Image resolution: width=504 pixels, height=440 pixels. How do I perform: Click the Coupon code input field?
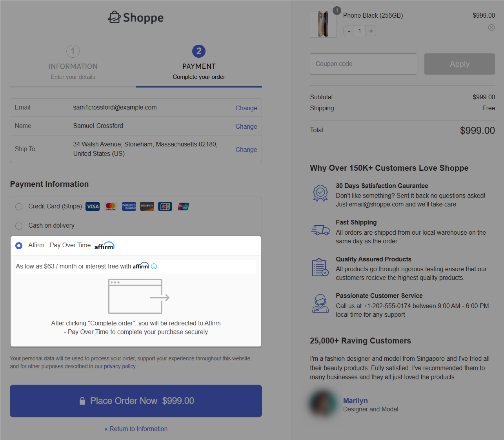click(x=363, y=64)
